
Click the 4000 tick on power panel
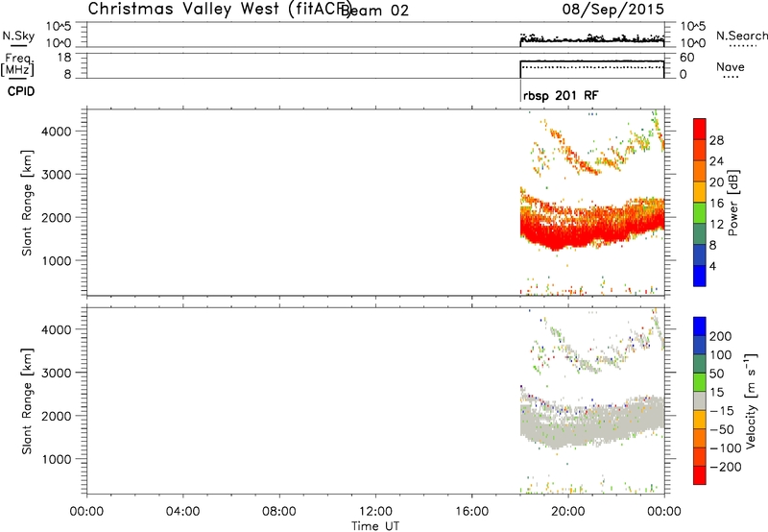tap(57, 132)
